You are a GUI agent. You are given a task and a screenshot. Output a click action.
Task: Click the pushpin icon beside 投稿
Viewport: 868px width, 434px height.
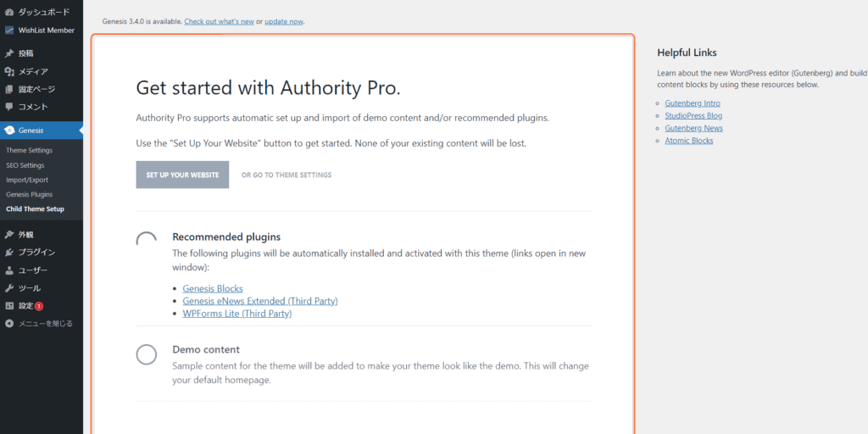(x=8, y=53)
